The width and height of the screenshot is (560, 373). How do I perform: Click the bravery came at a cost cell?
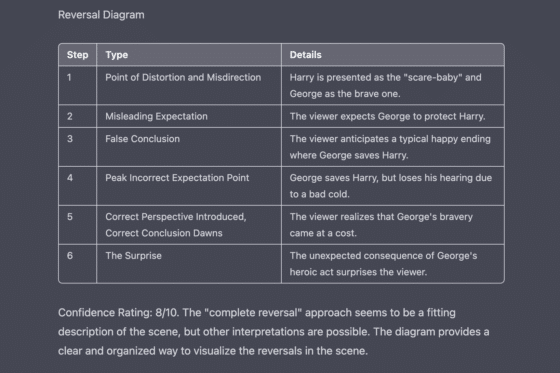[393, 225]
